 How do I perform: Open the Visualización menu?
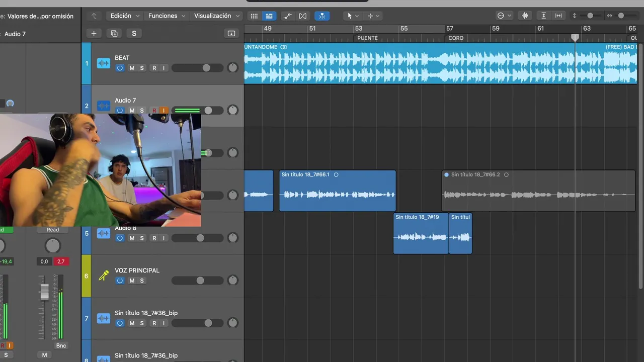pyautogui.click(x=217, y=16)
